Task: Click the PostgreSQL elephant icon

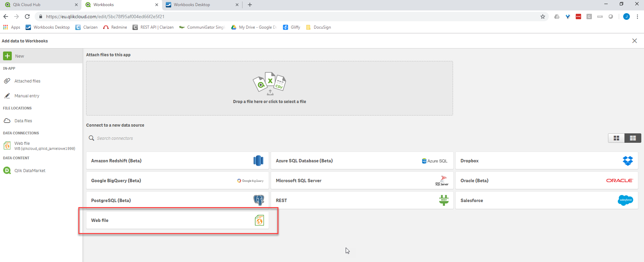Action: click(259, 200)
